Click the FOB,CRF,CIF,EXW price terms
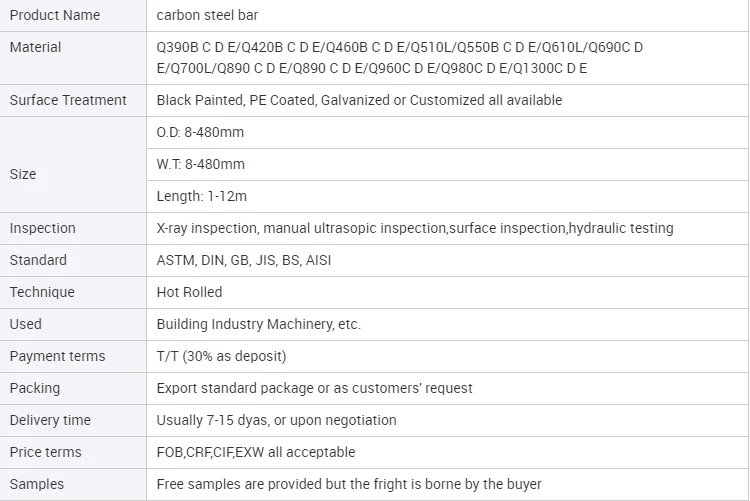The height and width of the screenshot is (501, 750). click(x=255, y=452)
